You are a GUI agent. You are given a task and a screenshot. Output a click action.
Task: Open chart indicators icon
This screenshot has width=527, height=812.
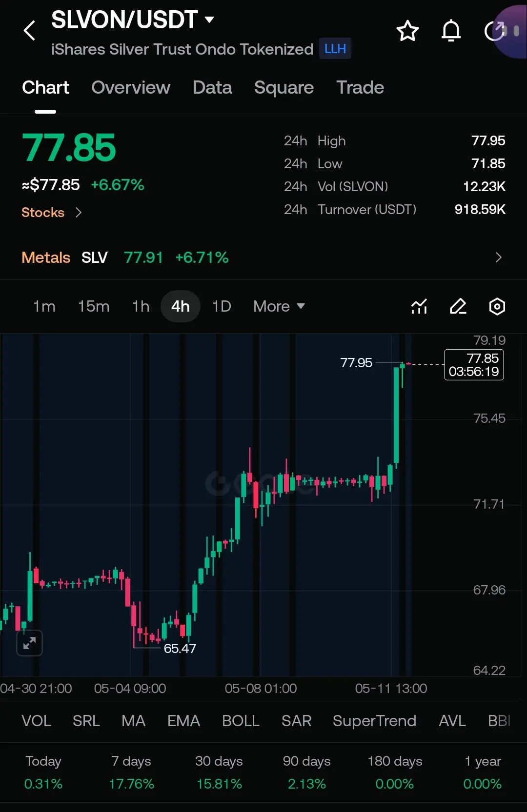(x=419, y=306)
